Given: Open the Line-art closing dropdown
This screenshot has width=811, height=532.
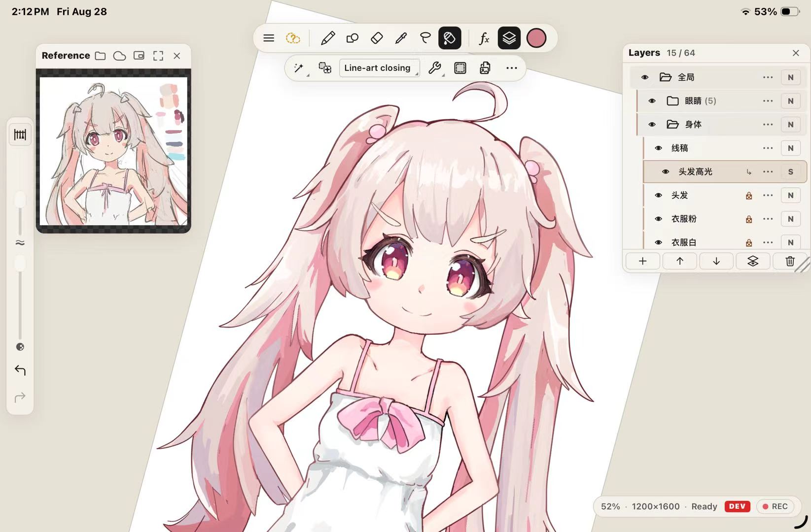Looking at the screenshot, I should (379, 68).
